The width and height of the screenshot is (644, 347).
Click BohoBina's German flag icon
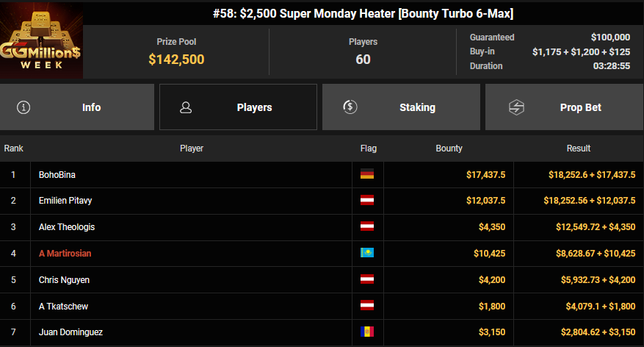(x=367, y=174)
